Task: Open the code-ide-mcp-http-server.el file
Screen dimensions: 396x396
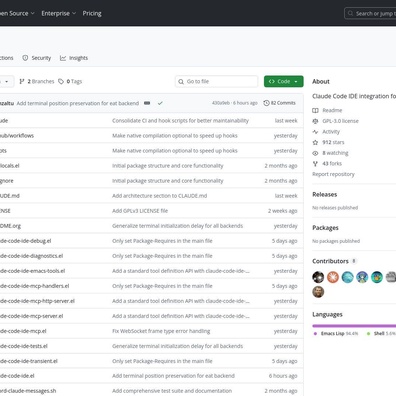Action: (37, 301)
